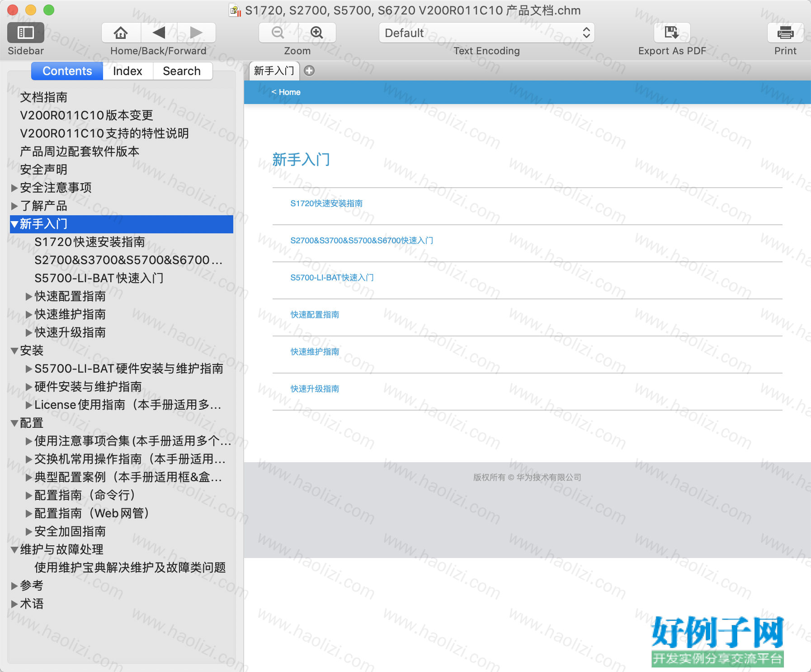Expand 快速升级指南 in sidebar tree
This screenshot has width=811, height=672.
[x=29, y=332]
